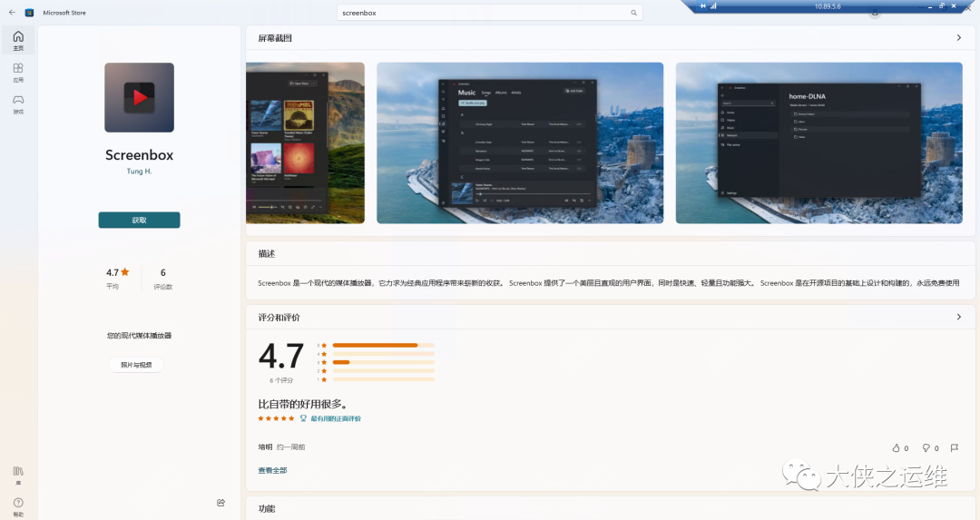
Task: Click the 6 评论数 review count
Action: pyautogui.click(x=163, y=278)
